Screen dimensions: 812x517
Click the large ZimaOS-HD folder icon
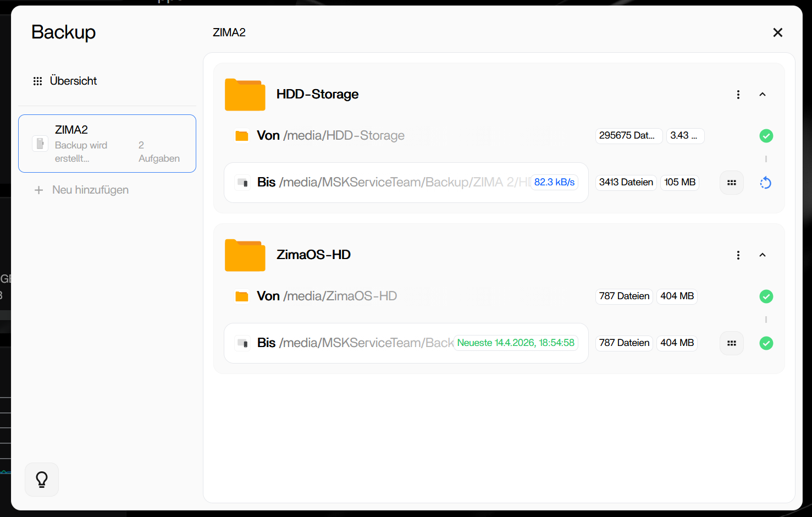pyautogui.click(x=245, y=255)
